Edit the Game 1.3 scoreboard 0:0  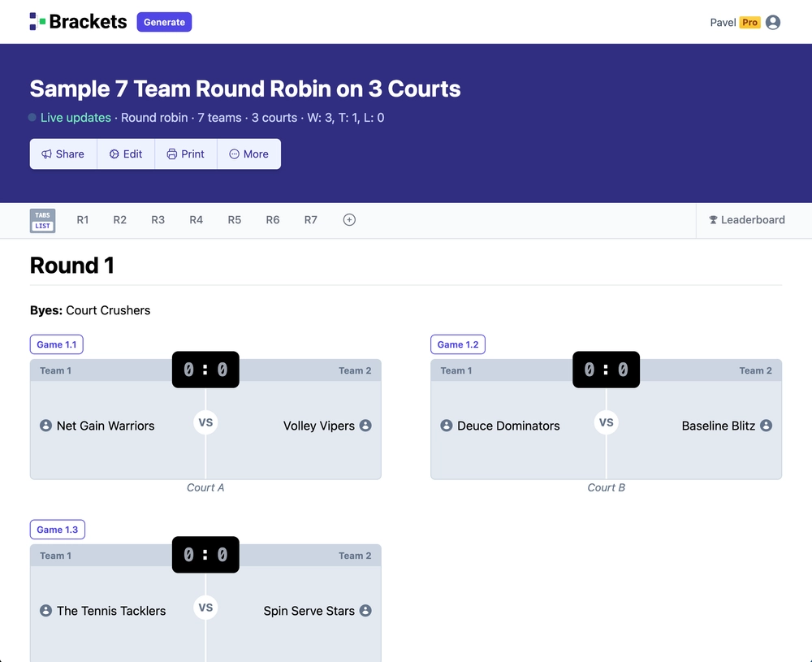(x=205, y=554)
